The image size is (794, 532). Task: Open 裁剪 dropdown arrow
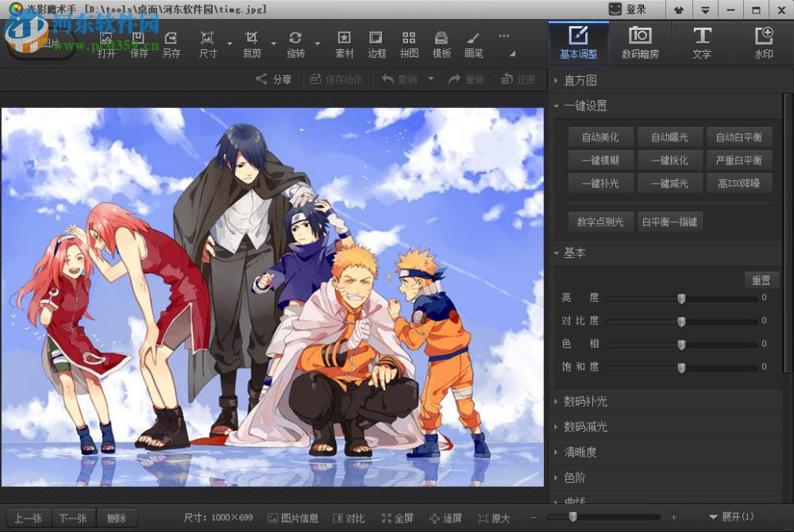click(274, 44)
